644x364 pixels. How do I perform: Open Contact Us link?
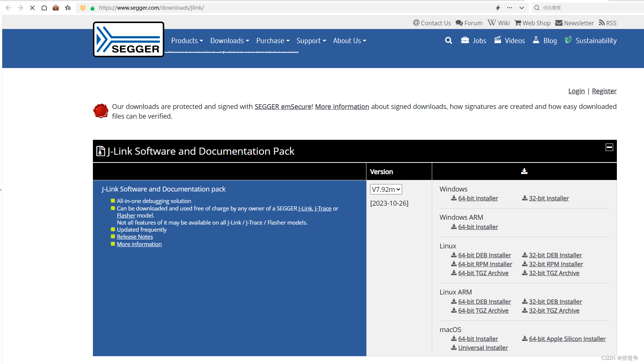[x=432, y=23]
